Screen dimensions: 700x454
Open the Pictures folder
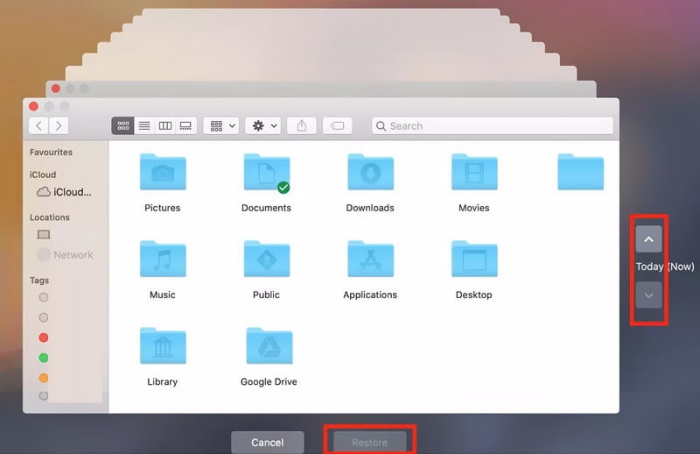click(x=162, y=173)
